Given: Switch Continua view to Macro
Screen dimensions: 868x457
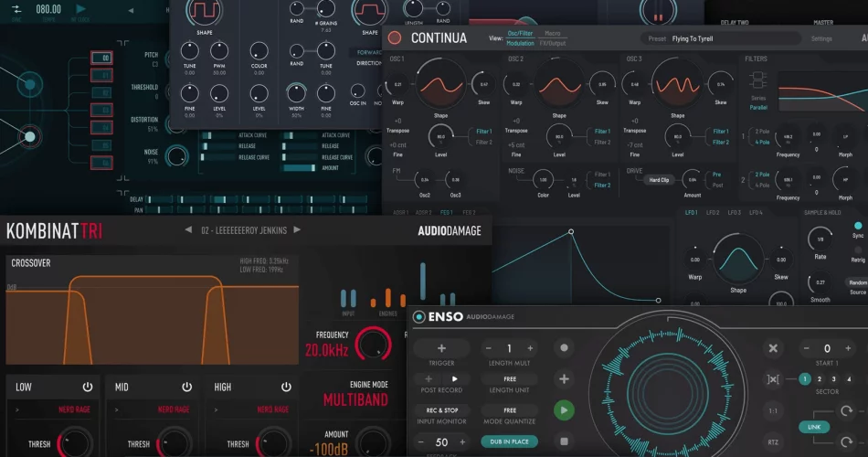Looking at the screenshot, I should [x=553, y=33].
